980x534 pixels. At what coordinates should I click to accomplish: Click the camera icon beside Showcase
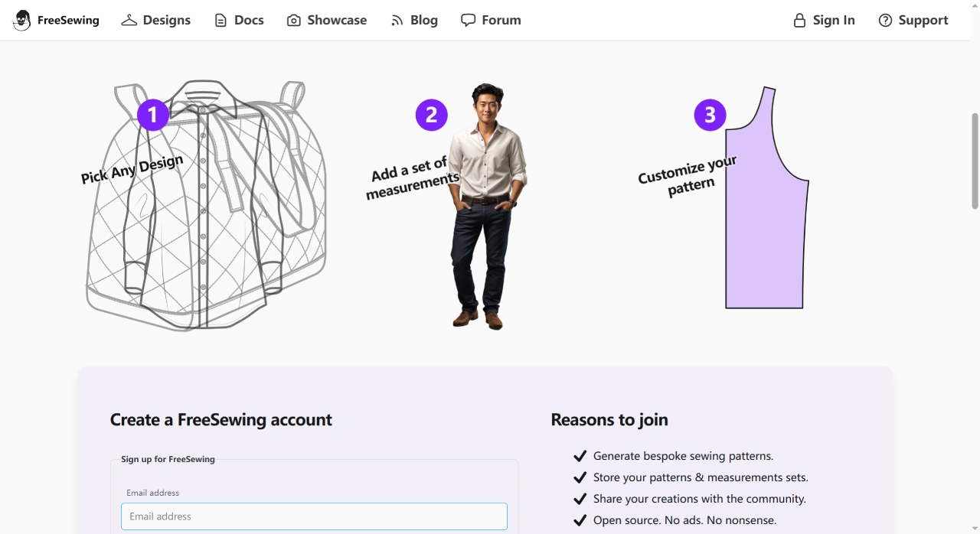(x=294, y=21)
